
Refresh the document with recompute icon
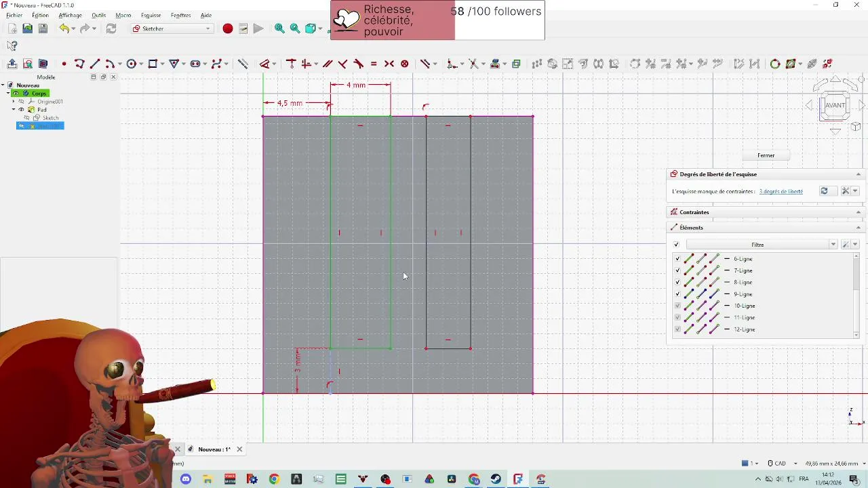(x=111, y=28)
